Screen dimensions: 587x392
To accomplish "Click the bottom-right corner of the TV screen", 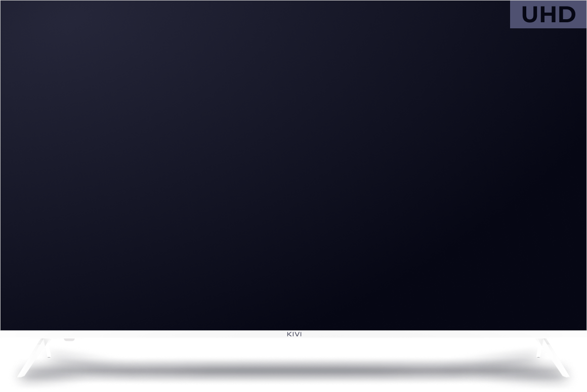I will pos(584,328).
